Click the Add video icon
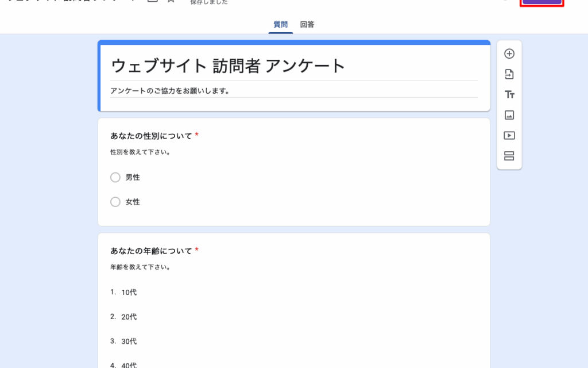Image resolution: width=588 pixels, height=368 pixels. [x=509, y=136]
